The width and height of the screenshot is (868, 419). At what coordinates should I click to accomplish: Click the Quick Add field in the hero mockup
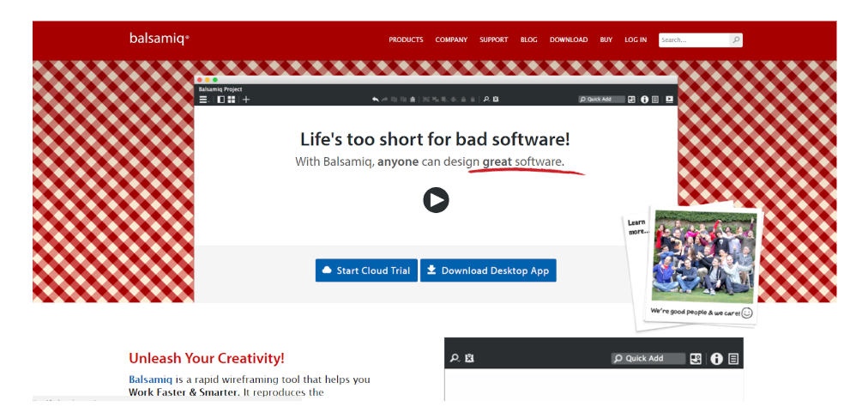pyautogui.click(x=601, y=100)
